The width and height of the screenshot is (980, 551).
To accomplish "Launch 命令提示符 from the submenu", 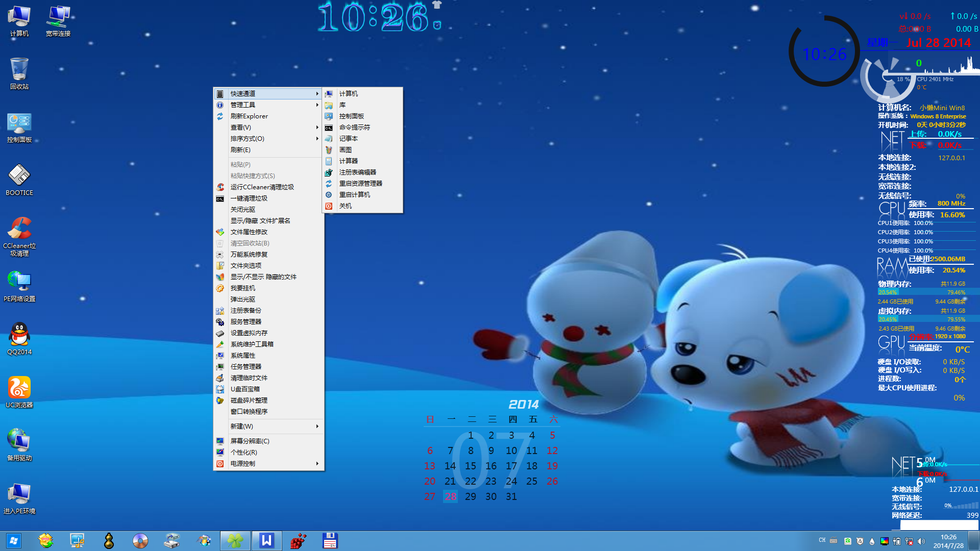I will (x=362, y=127).
